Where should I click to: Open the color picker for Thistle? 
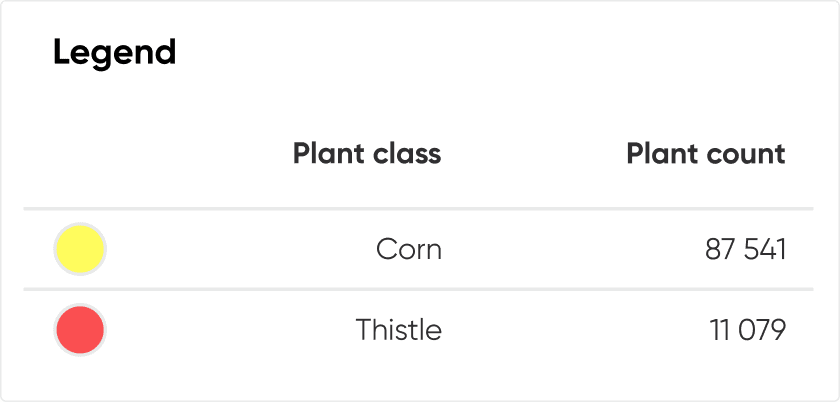point(79,330)
